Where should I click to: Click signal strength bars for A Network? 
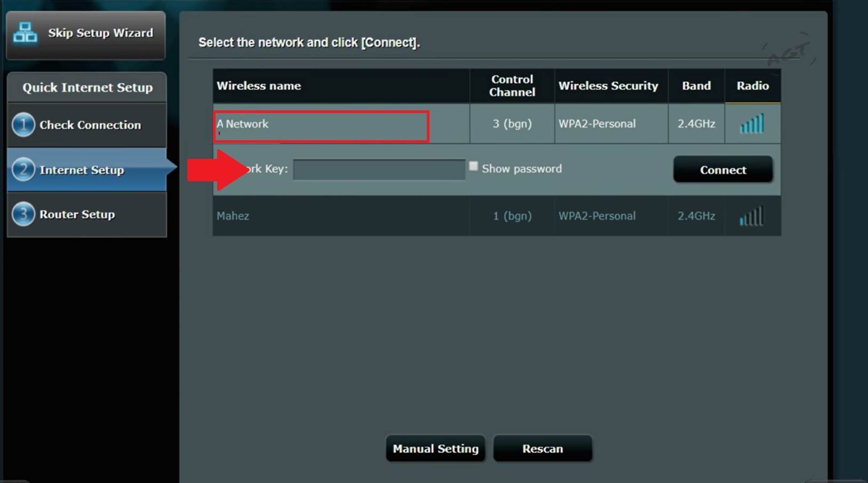[x=752, y=124]
